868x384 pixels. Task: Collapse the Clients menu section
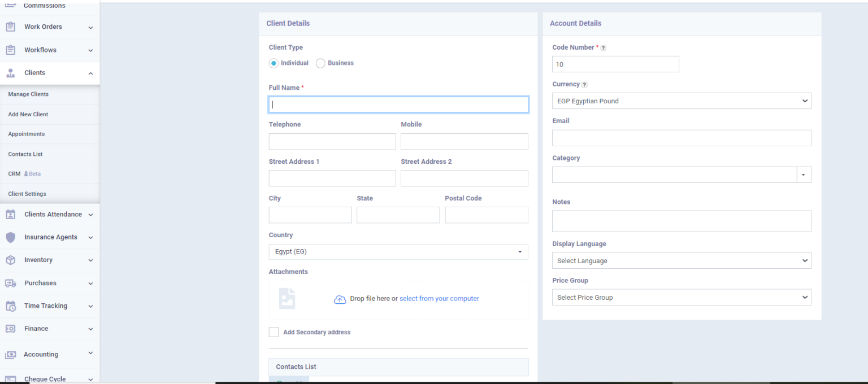tap(90, 73)
